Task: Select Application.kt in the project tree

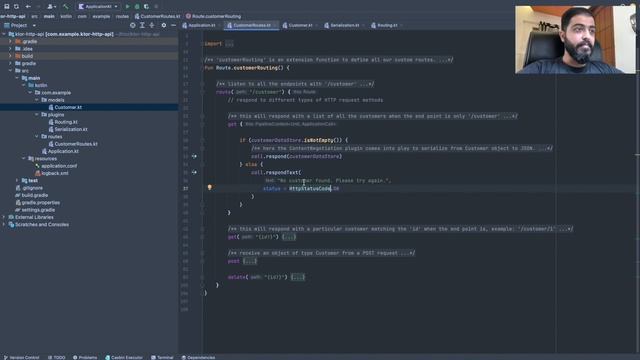Action: [x=60, y=151]
